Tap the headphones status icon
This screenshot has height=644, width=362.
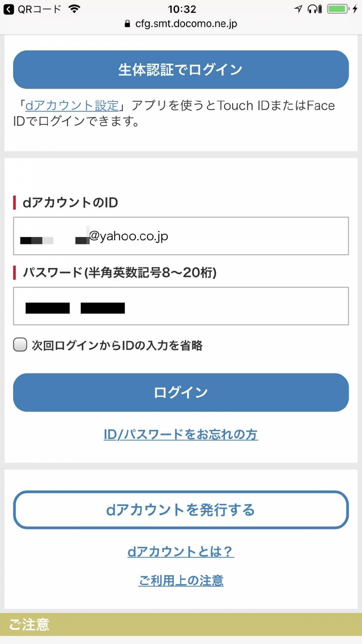click(x=315, y=9)
